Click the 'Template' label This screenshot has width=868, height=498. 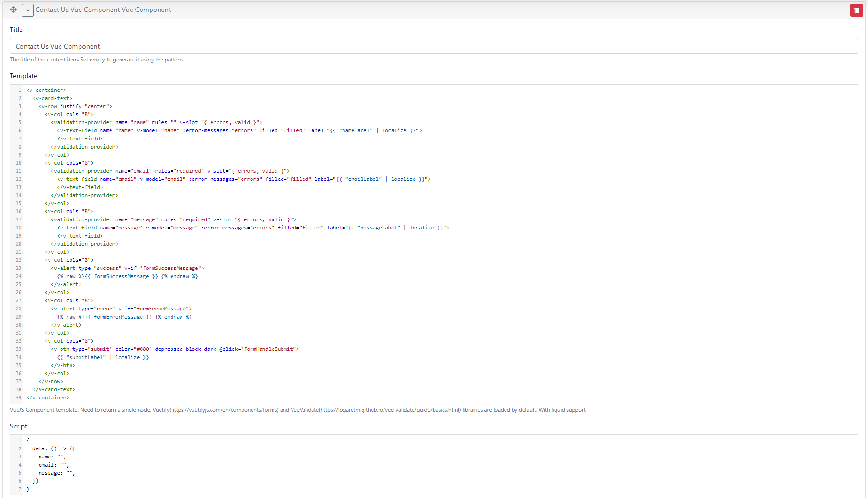click(x=24, y=76)
